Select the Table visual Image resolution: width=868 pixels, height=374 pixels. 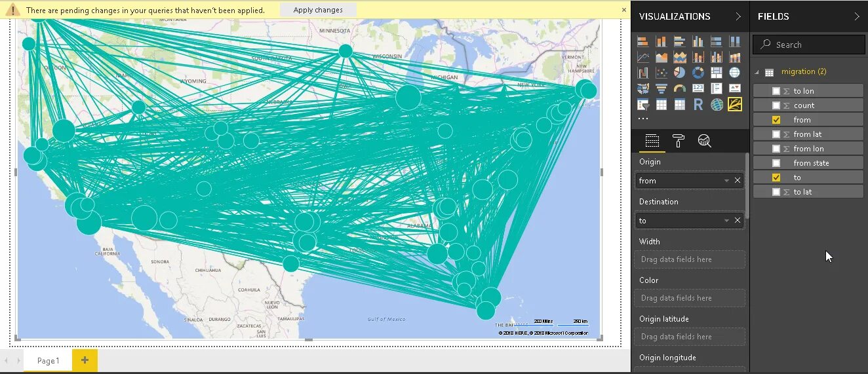pyautogui.click(x=661, y=104)
